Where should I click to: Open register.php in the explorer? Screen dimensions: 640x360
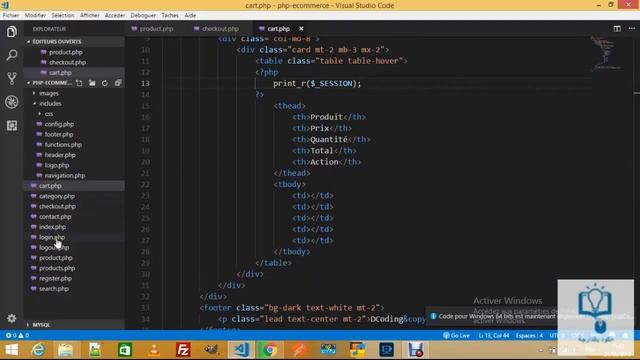[55, 278]
